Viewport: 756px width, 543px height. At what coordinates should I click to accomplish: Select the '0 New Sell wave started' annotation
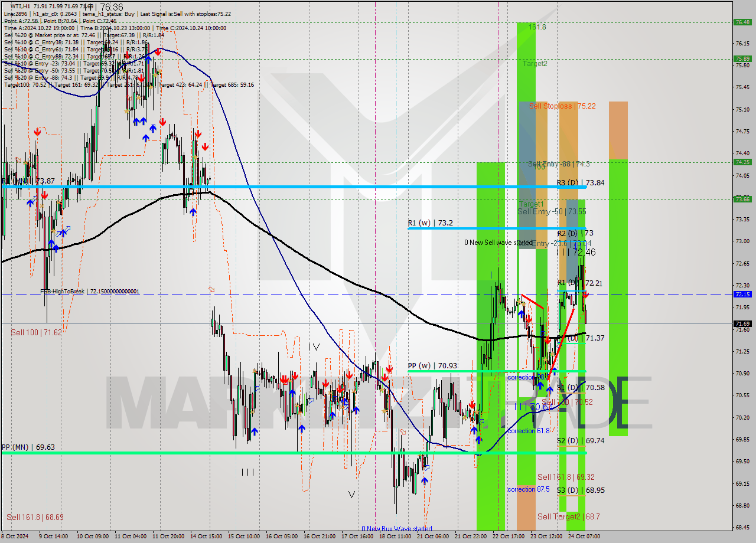tap(498, 242)
